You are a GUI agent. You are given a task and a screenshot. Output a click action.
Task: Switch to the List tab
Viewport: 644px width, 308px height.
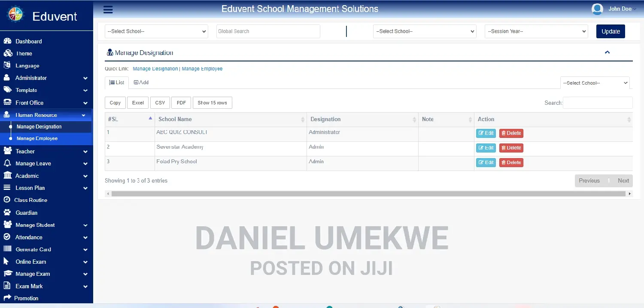pos(117,82)
